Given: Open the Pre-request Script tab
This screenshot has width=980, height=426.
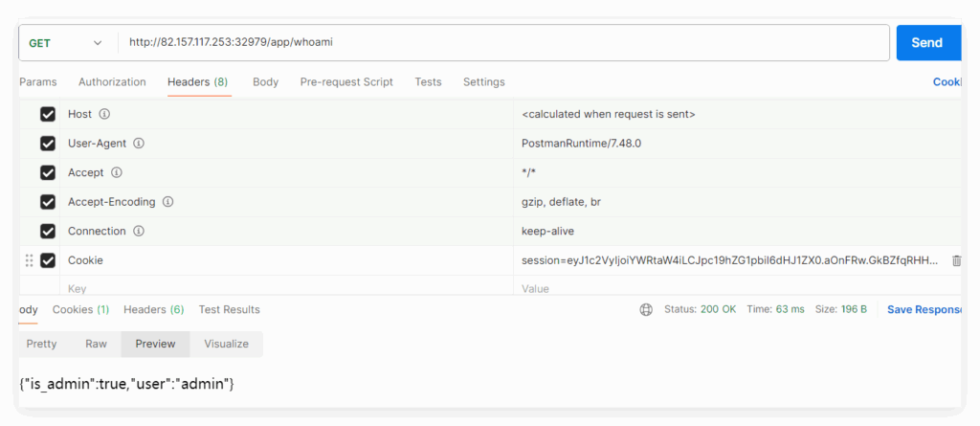Looking at the screenshot, I should pos(346,82).
